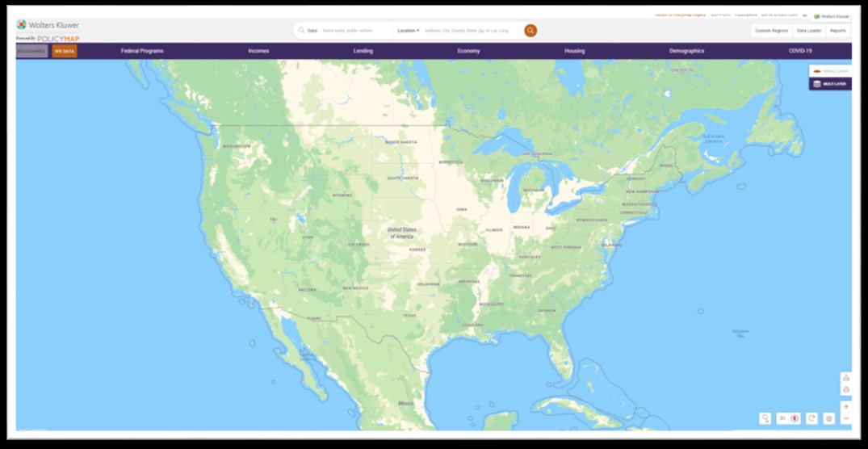868x449 pixels.
Task: Switch to Multi Layer mode
Action: [x=830, y=84]
